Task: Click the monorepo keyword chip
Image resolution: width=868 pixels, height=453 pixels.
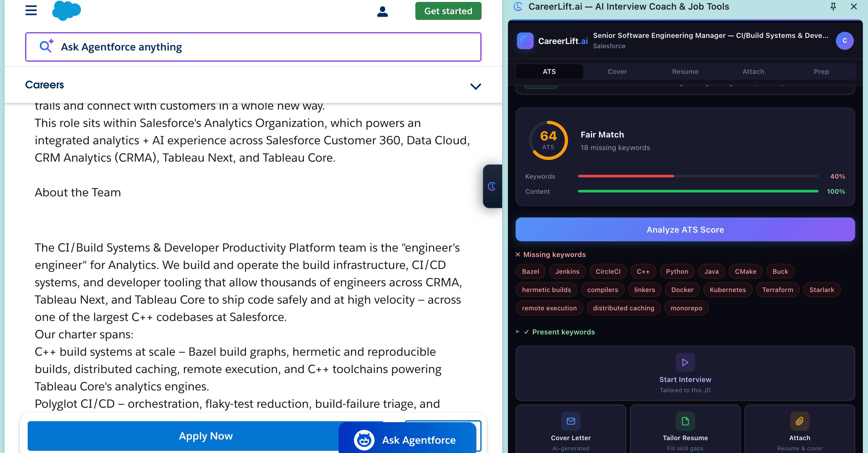Action: pos(686,308)
